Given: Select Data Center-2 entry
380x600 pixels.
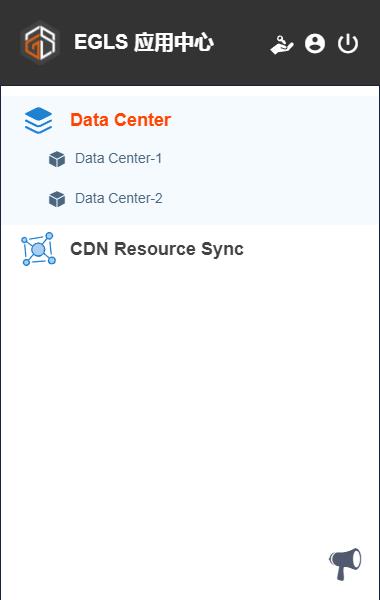Looking at the screenshot, I should (x=119, y=199).
